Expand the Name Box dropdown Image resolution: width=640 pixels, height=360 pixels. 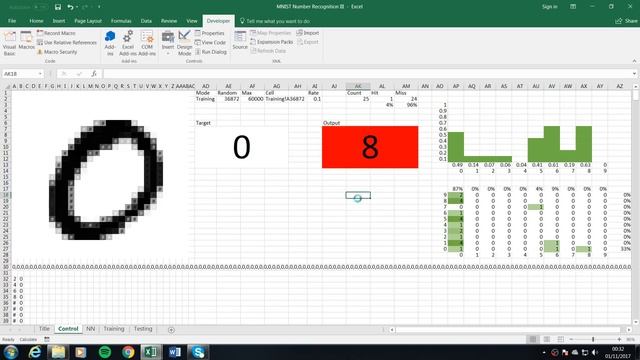[x=40, y=74]
